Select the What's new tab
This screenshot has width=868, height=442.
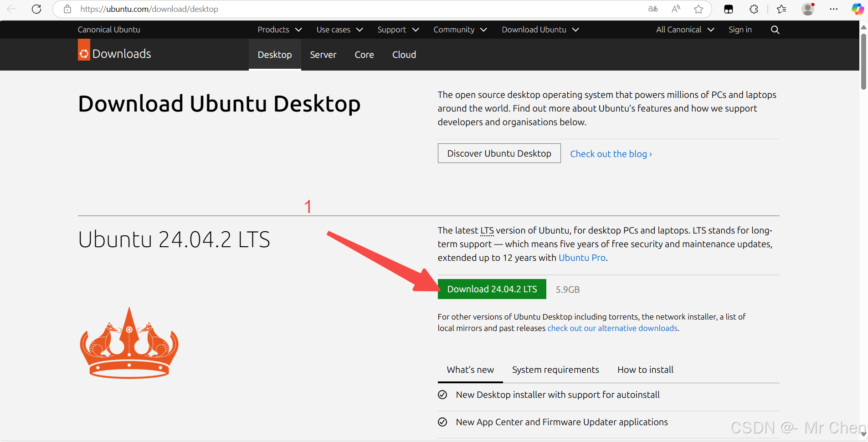tap(470, 370)
